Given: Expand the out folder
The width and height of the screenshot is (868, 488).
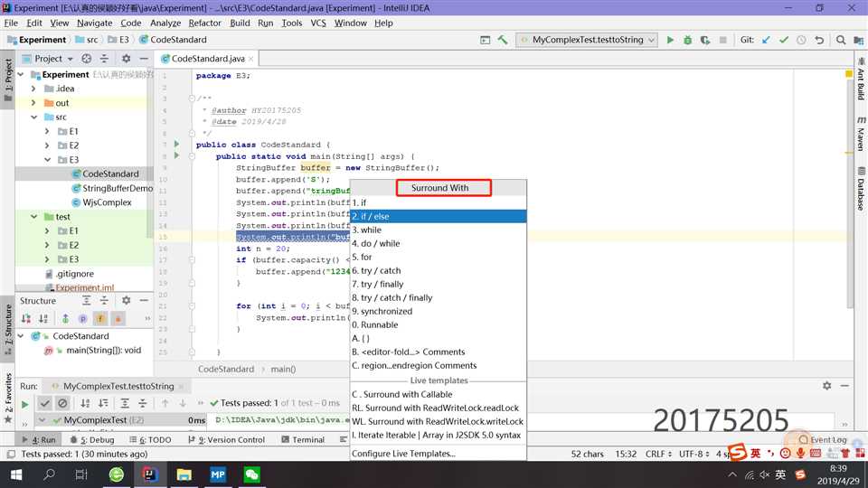Looking at the screenshot, I should (x=33, y=103).
